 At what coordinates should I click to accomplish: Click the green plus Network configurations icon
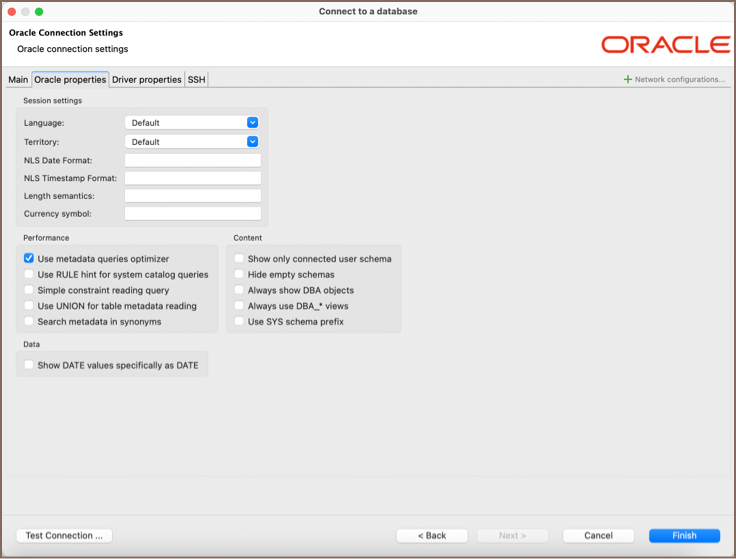point(628,80)
